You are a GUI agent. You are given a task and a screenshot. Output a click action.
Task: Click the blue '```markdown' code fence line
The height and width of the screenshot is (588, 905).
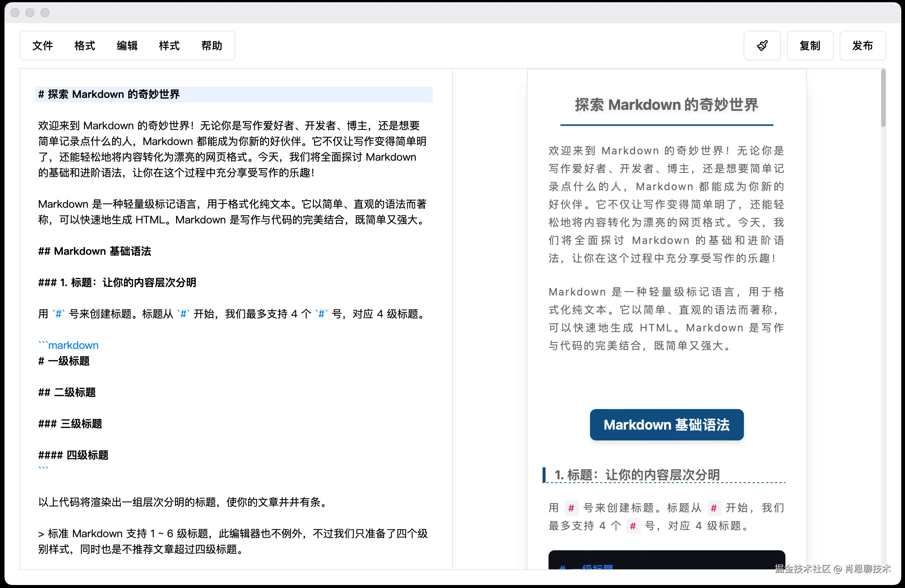(x=68, y=345)
